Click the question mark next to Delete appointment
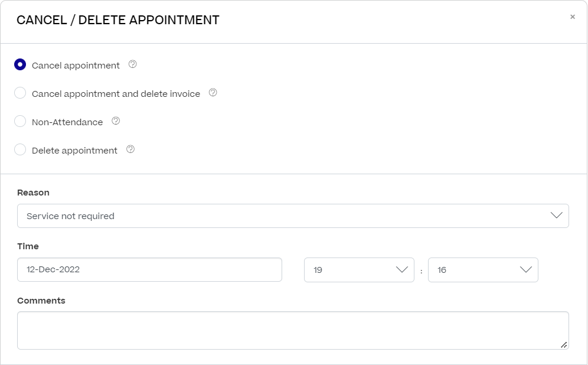 [x=130, y=149]
